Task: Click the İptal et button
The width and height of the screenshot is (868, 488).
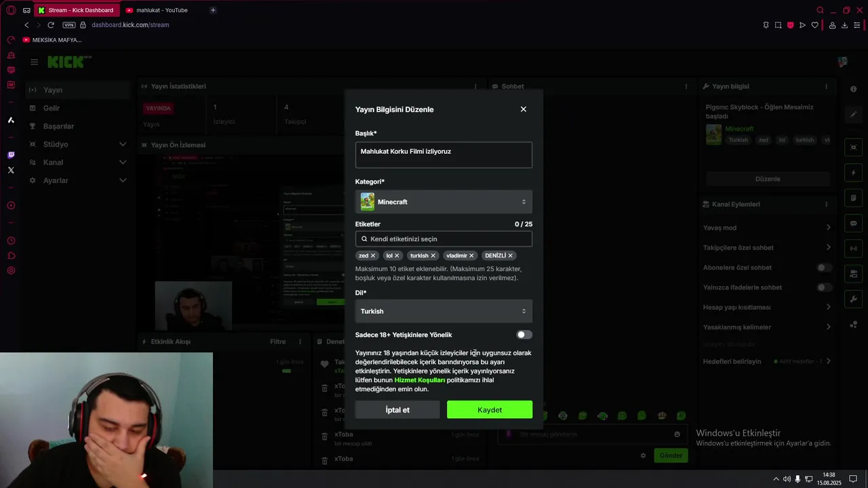Action: pos(397,409)
